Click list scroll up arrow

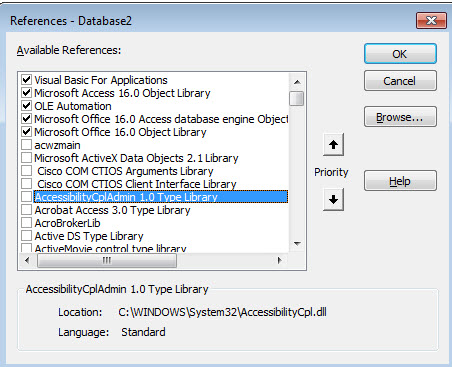tap(297, 82)
